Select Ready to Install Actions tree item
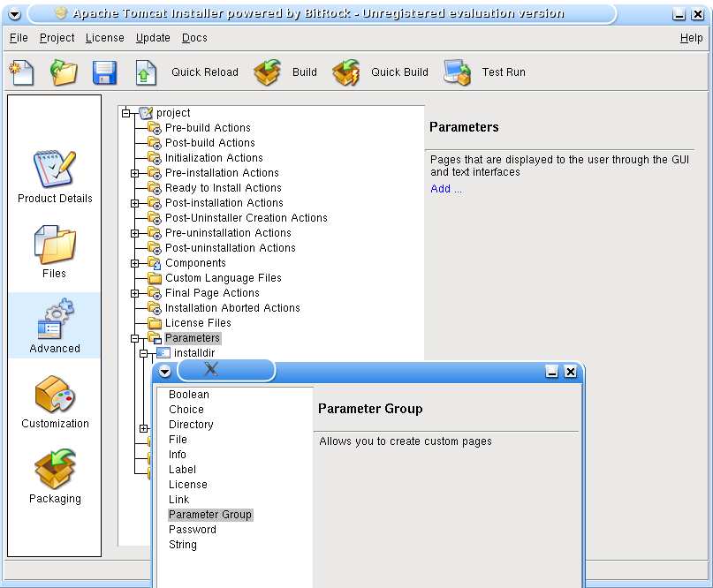Screen dimensions: 713x588 (x=224, y=188)
